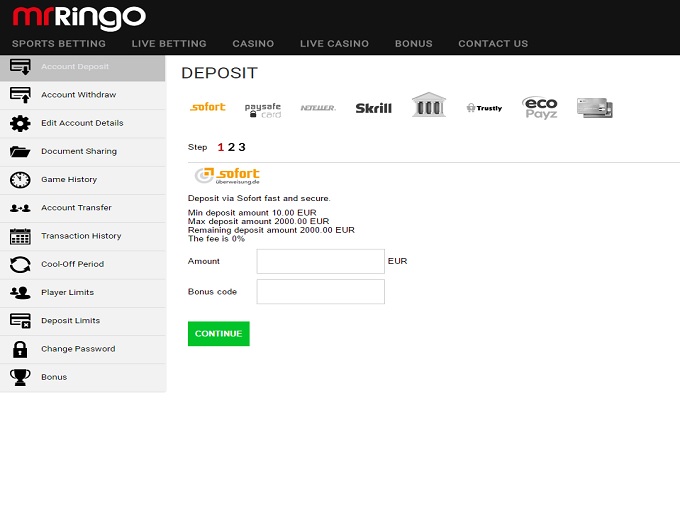Click the Edit Account Details gear icon

click(x=20, y=123)
